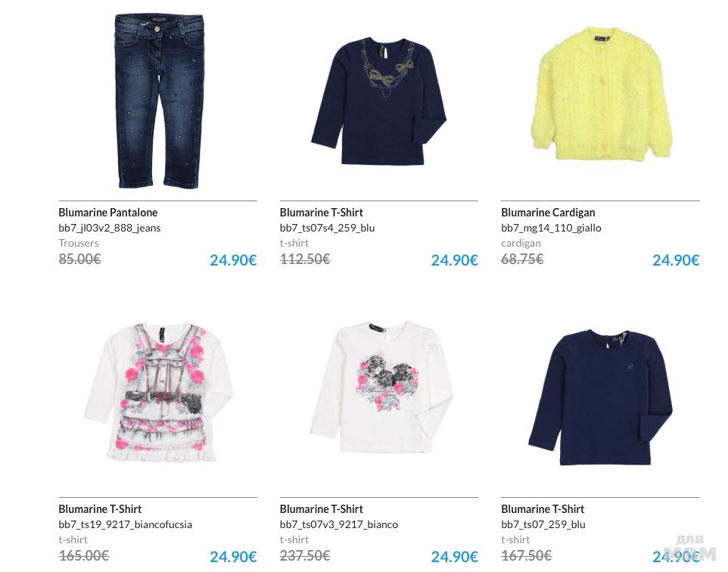Click the struck-through 112.50€ original price
Screen dimensions: 728x572
(304, 259)
